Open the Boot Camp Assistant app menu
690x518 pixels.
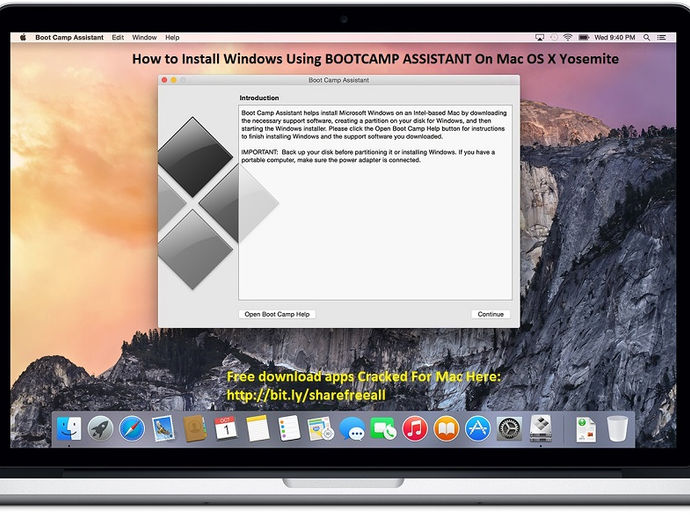pyautogui.click(x=70, y=37)
